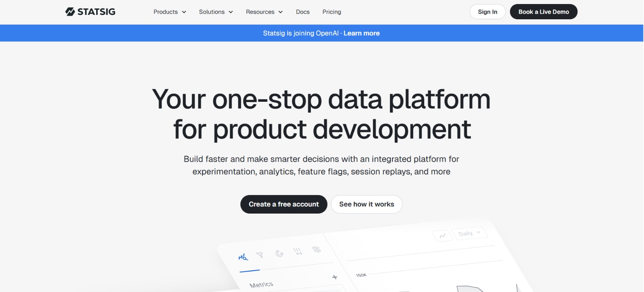Viewport: 644px width, 292px height.
Task: Click Create a free account button
Action: pos(284,204)
